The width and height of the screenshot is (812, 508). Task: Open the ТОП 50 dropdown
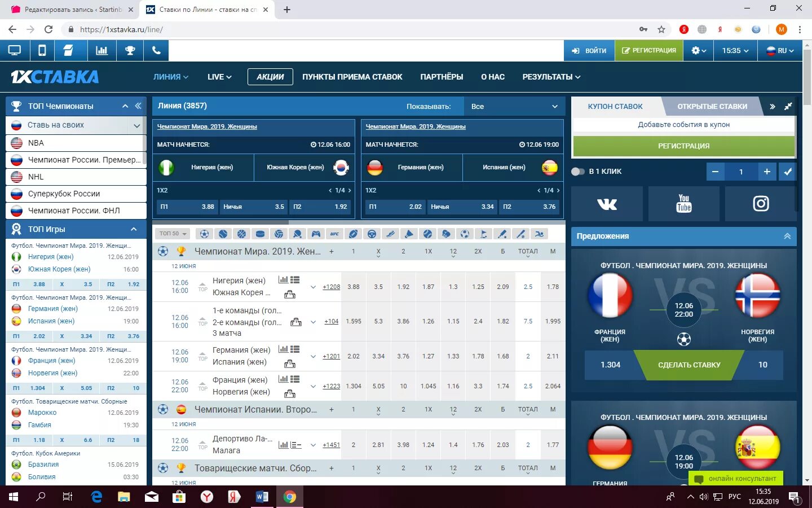[171, 234]
